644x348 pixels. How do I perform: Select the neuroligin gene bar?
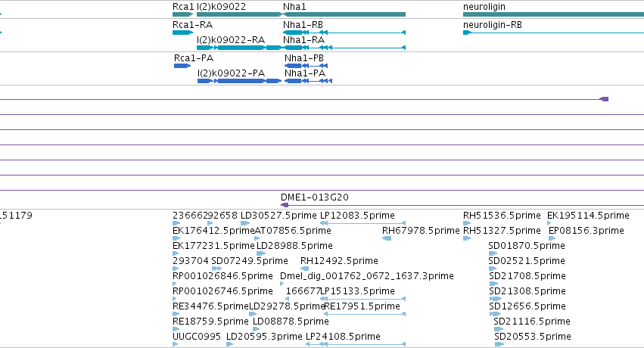click(x=554, y=14)
